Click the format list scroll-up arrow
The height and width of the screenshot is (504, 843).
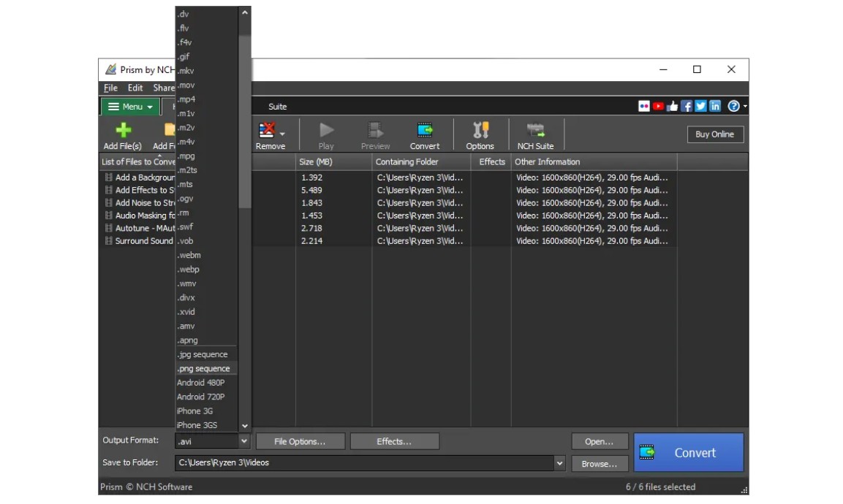pos(245,12)
